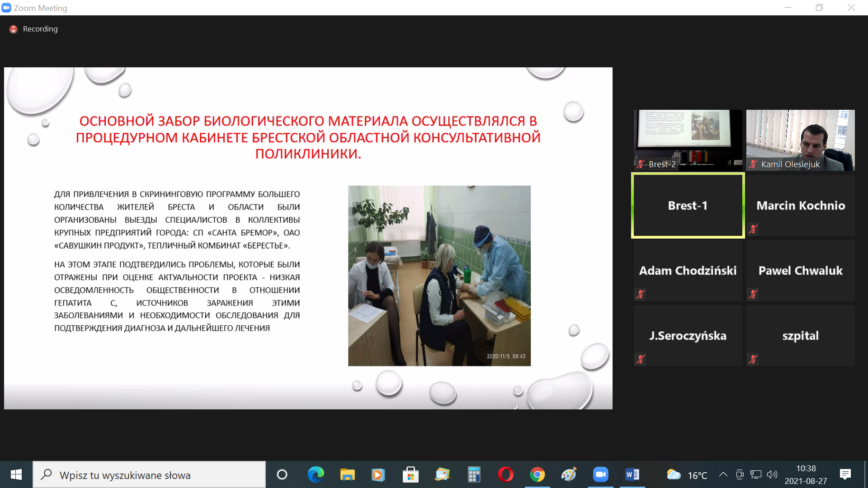Launch Google Chrome from taskbar

537,474
